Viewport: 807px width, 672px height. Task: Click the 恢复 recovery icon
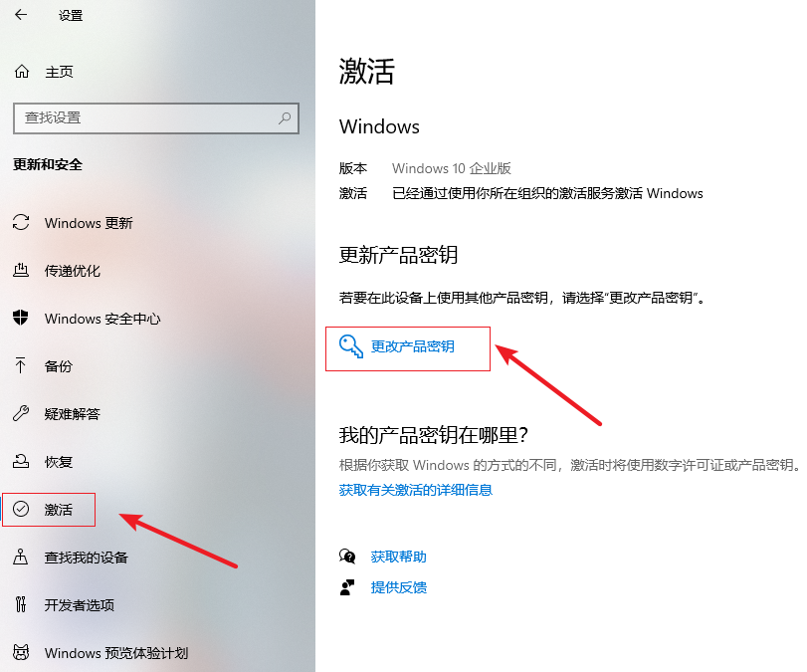tap(21, 461)
